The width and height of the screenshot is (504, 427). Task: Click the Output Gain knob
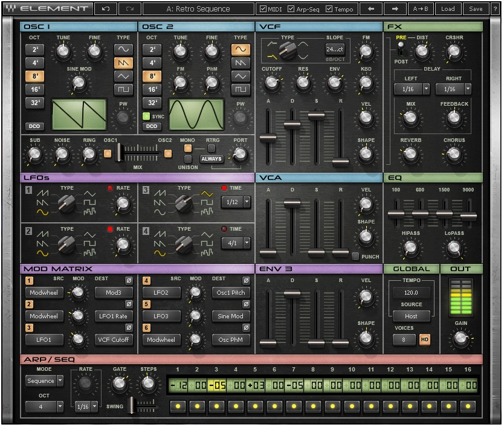tap(460, 338)
